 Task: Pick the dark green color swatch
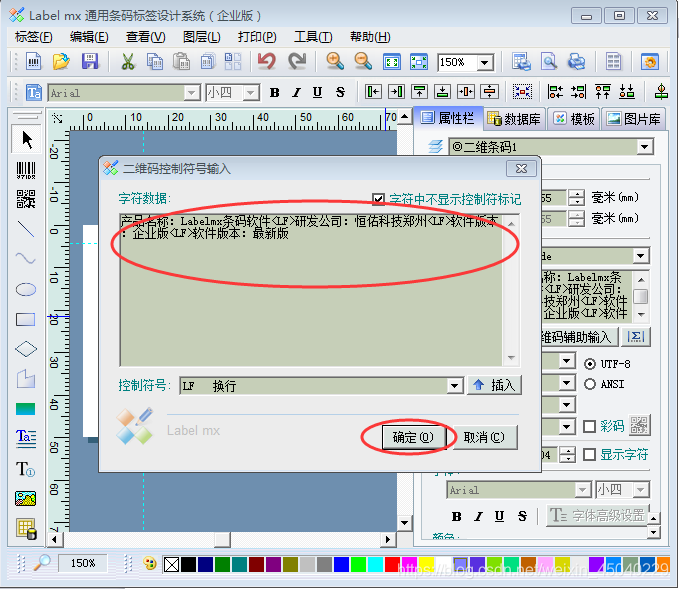coord(222,564)
